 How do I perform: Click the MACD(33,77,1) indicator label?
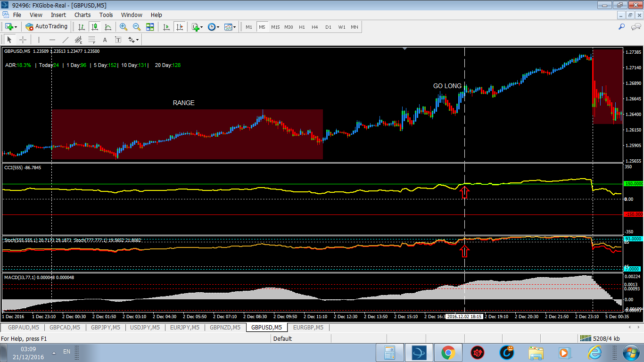[39, 277]
